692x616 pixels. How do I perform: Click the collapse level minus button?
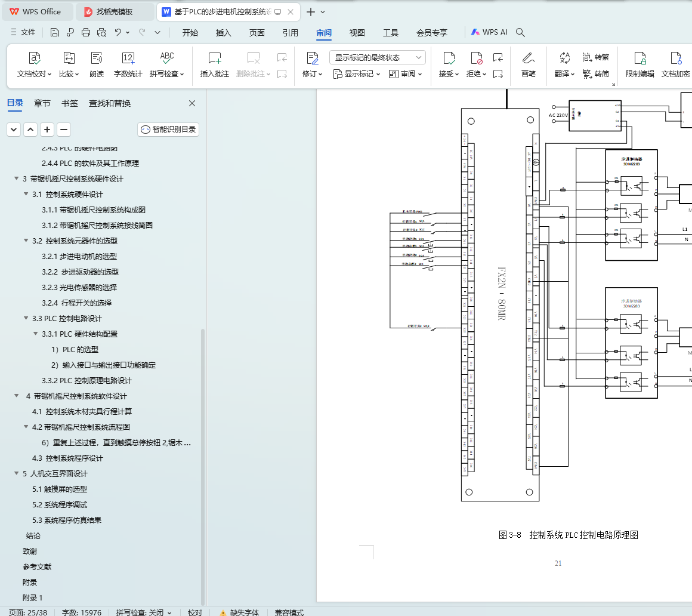coord(64,130)
